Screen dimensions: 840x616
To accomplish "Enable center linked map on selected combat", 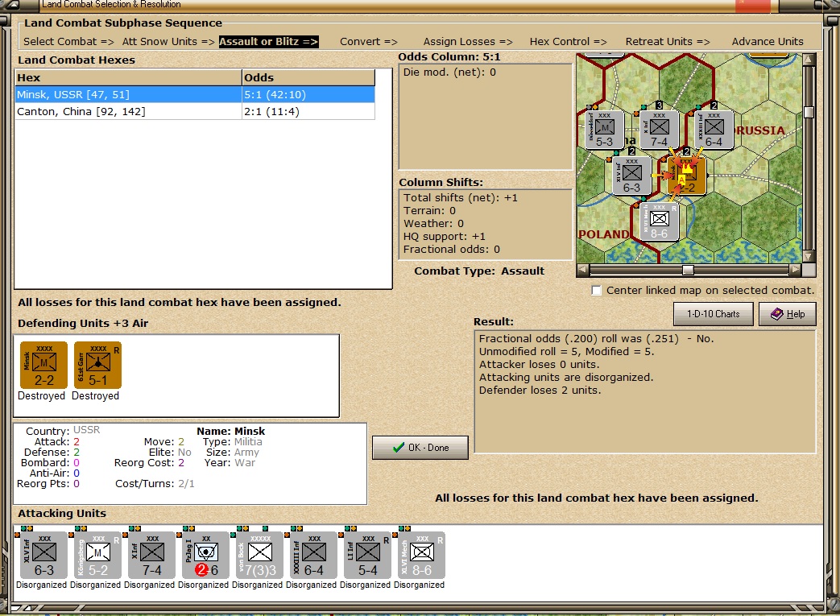I will point(596,291).
